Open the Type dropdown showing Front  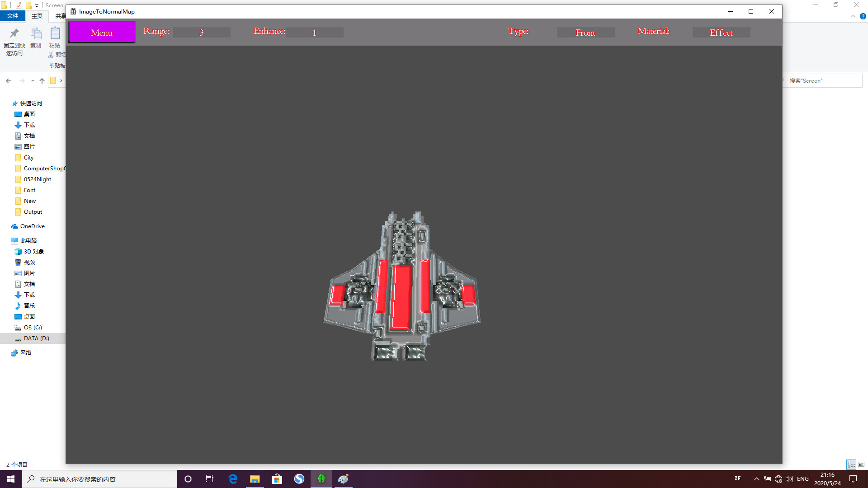tap(585, 32)
